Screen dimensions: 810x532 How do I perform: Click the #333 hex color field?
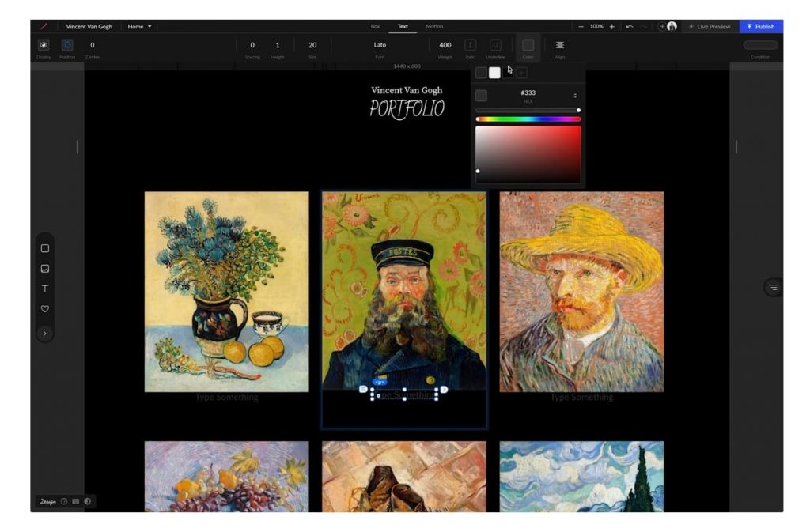[x=528, y=92]
